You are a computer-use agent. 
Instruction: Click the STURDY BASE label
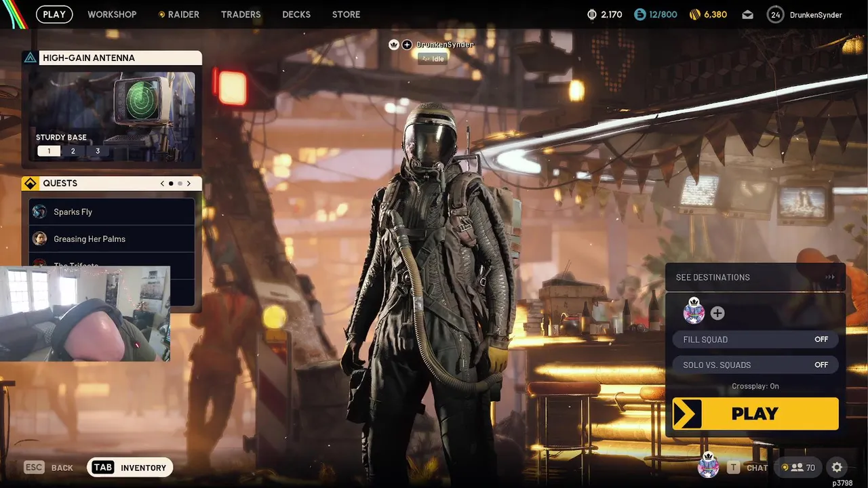61,137
